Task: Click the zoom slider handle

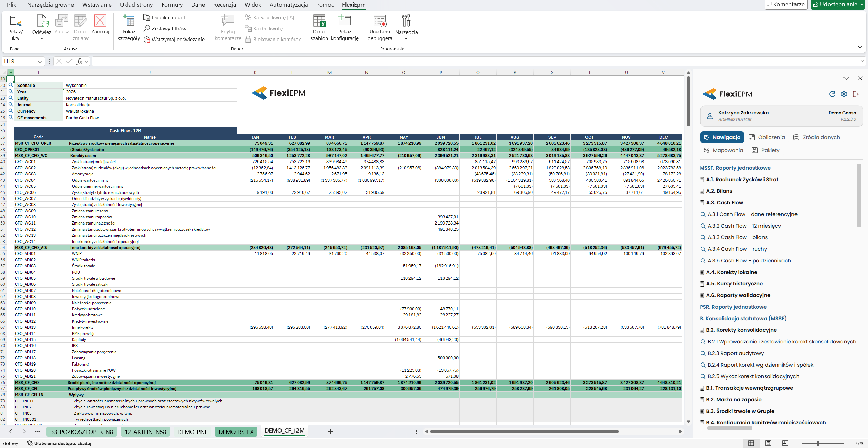Action: tap(818, 443)
